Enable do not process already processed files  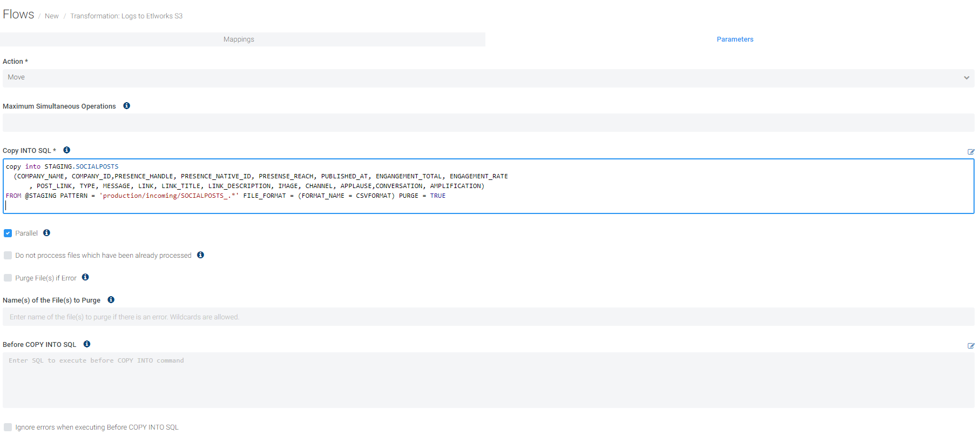coord(8,256)
